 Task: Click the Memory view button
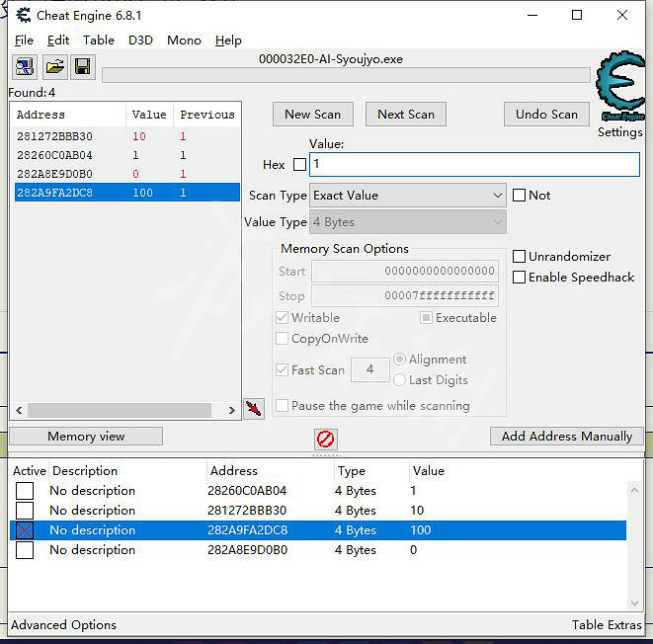pos(86,437)
